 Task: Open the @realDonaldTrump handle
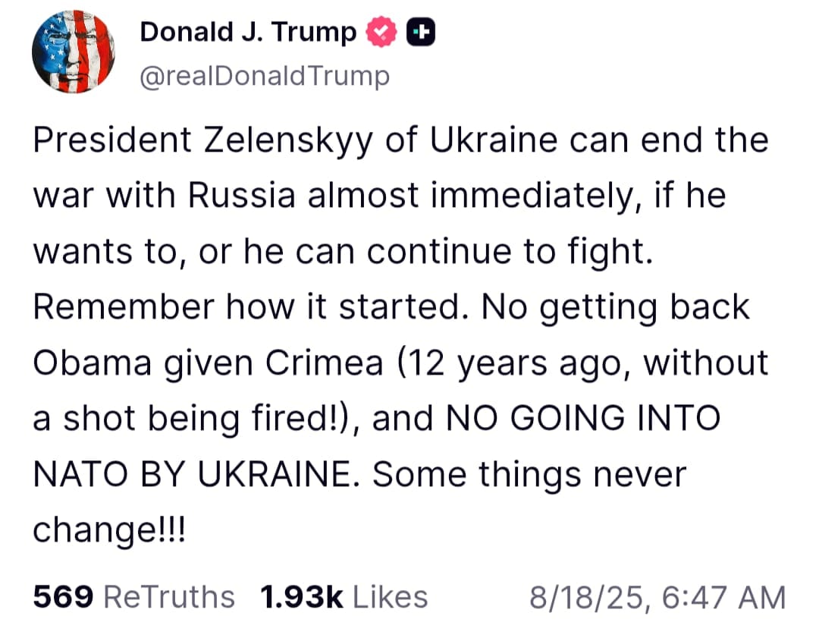tap(265, 76)
